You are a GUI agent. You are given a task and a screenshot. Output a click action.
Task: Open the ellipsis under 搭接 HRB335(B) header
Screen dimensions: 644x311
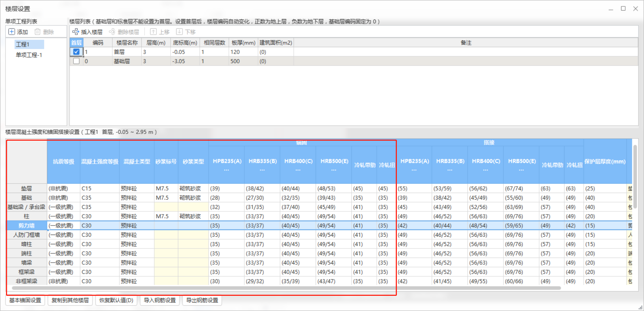(450, 170)
